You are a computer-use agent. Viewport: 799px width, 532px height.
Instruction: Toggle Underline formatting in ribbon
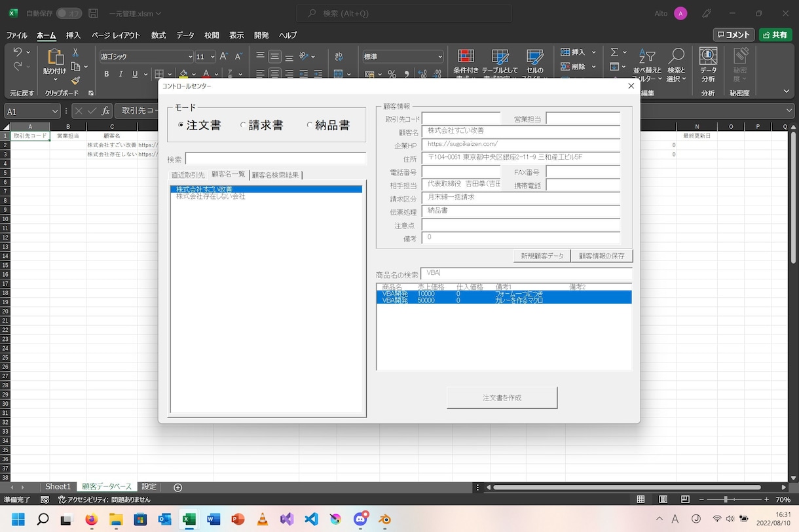coord(134,74)
